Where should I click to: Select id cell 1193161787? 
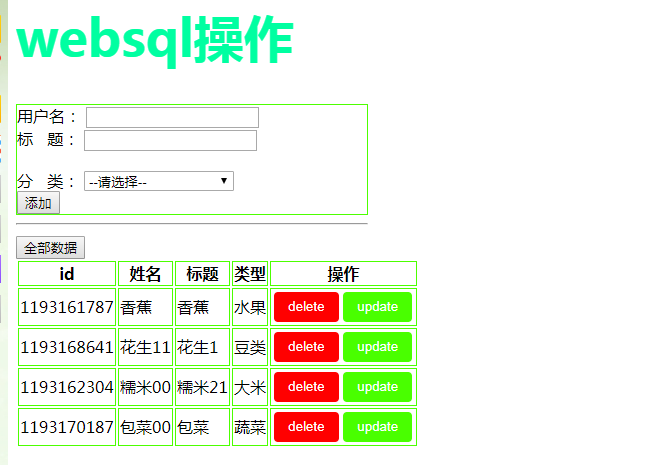[x=67, y=307]
